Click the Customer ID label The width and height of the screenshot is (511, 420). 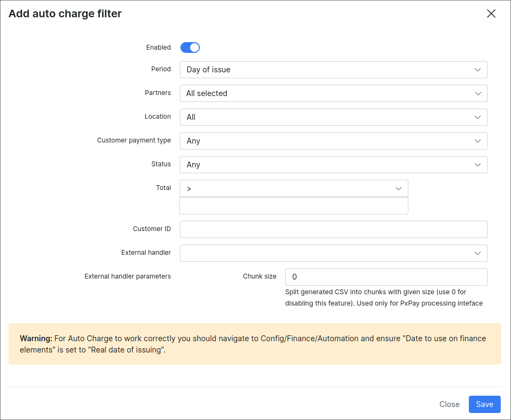click(152, 229)
